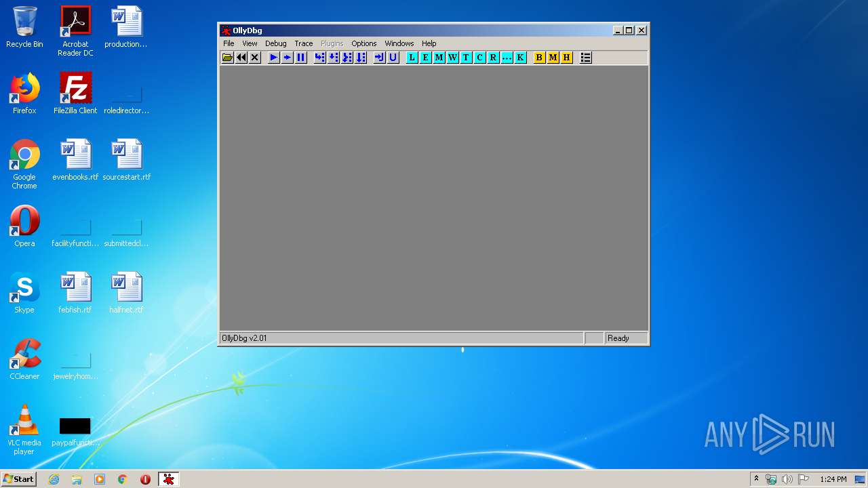Click the Trace over toolbar icon
The image size is (868, 488).
361,58
